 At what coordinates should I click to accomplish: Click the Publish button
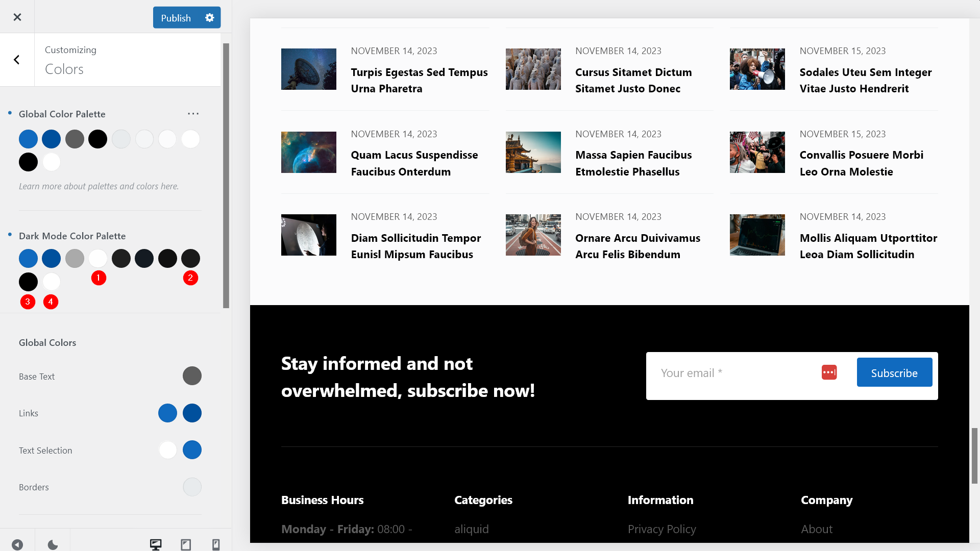(176, 17)
